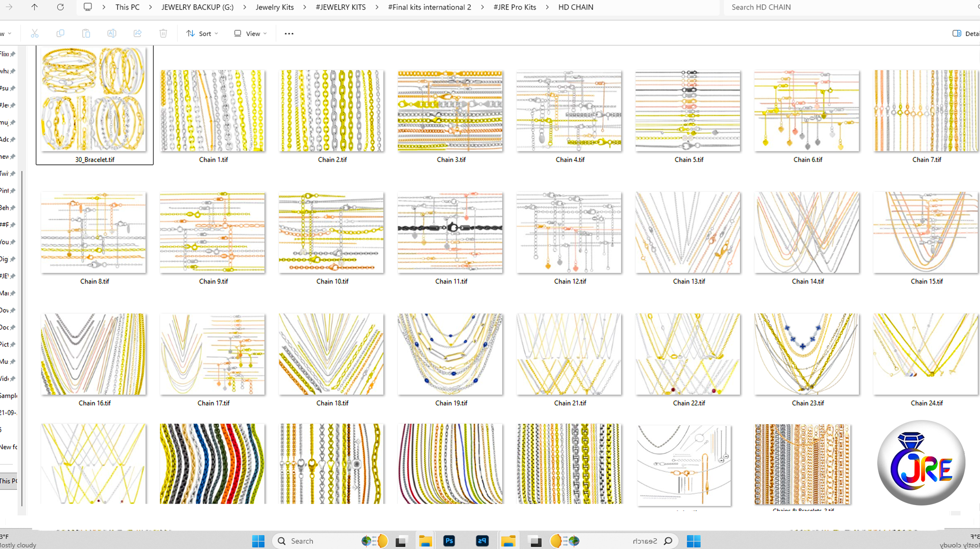Screen dimensions: 980x549
Task: Click the Delete trash icon
Action: tap(163, 34)
